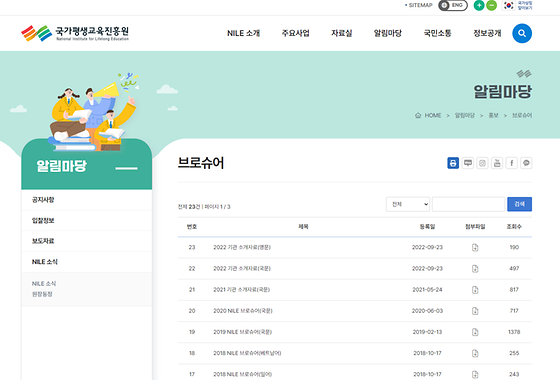Switch language with ENG toggle

coord(453,5)
